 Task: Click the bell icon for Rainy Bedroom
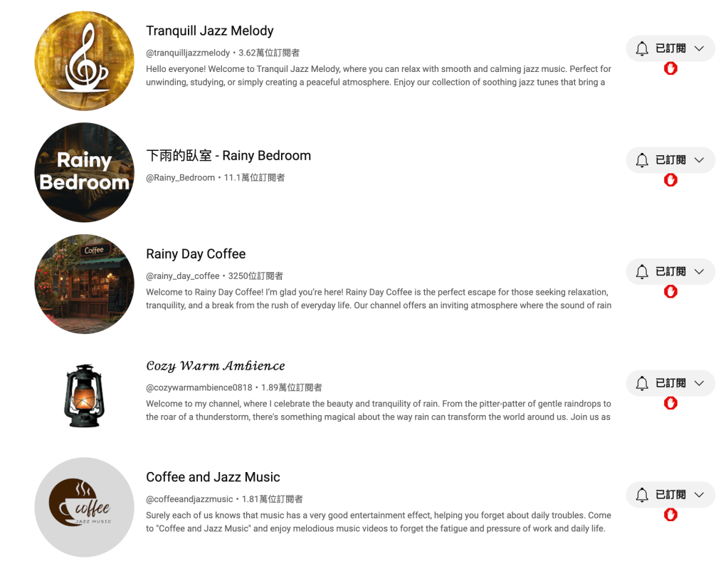tap(642, 159)
